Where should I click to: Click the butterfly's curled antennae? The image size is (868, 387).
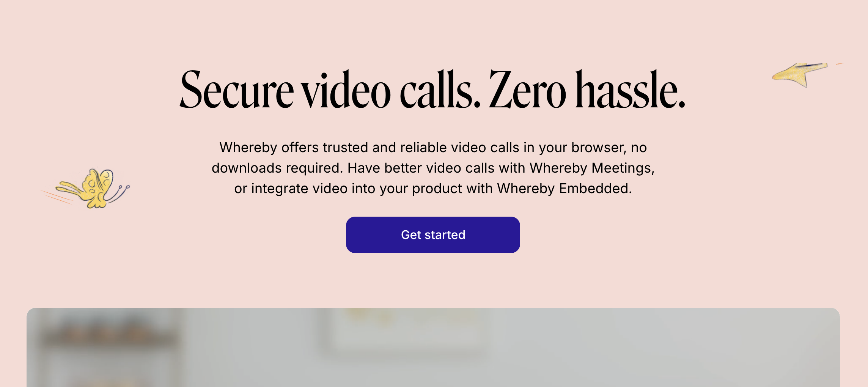(x=119, y=192)
